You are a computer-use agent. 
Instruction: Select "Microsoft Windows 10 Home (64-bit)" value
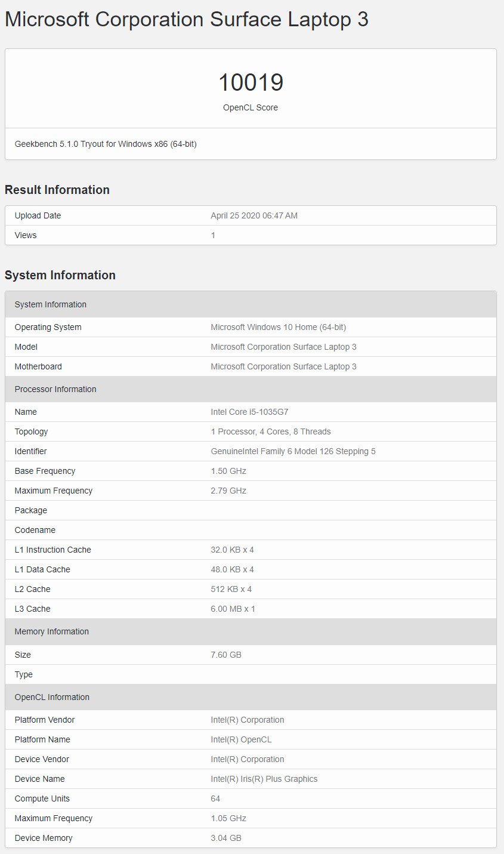(279, 327)
